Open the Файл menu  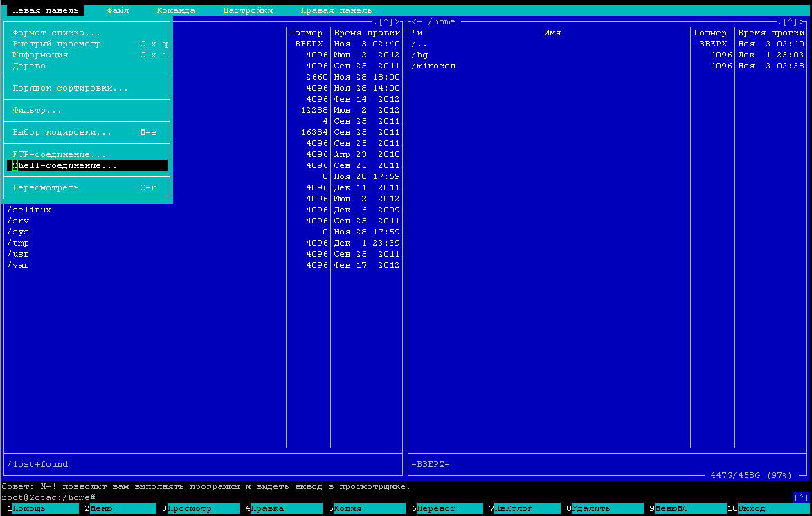pos(118,10)
